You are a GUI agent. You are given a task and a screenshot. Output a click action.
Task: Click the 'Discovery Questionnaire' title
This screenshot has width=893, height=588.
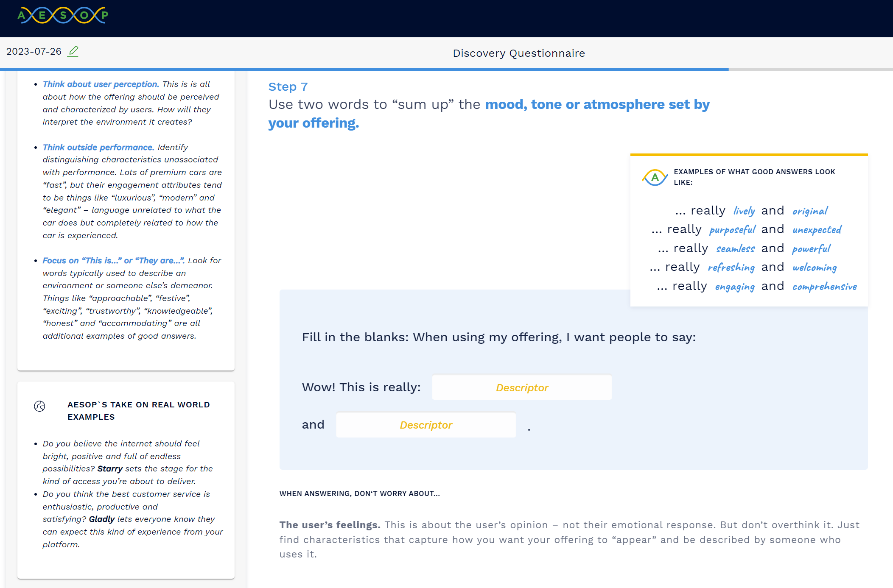pyautogui.click(x=519, y=53)
